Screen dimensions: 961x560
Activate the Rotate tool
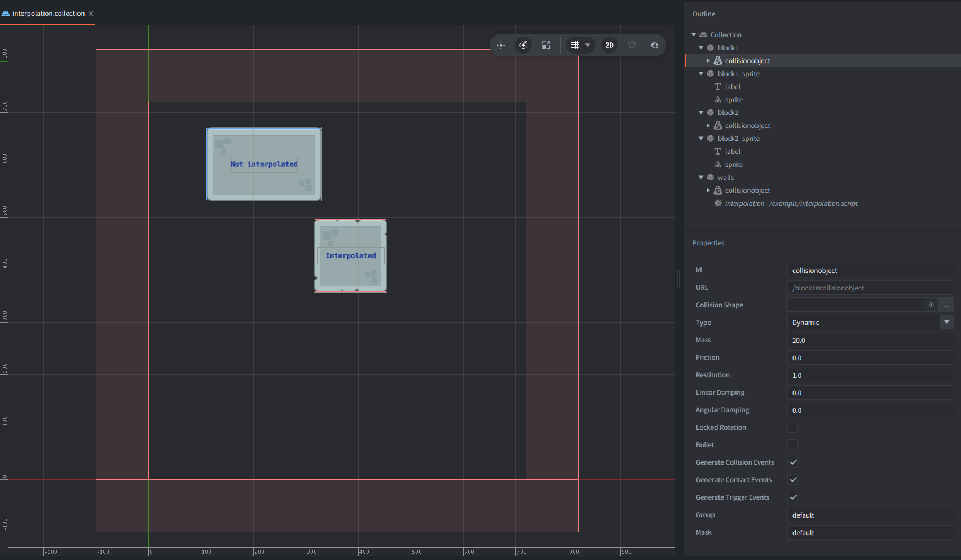click(x=523, y=45)
